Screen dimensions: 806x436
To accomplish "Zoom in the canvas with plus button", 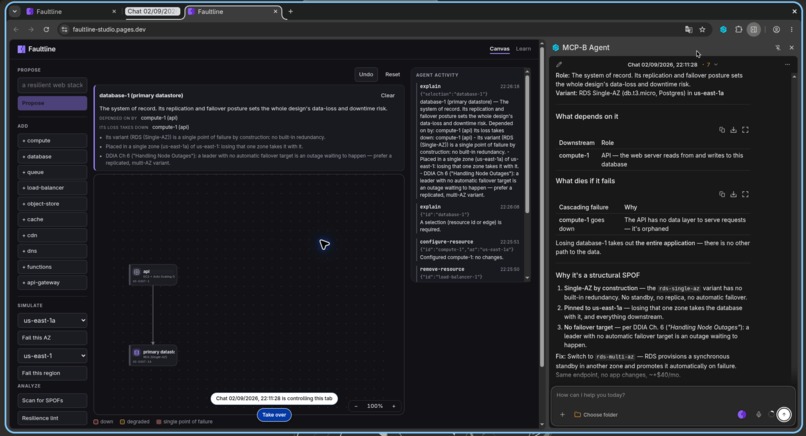I will pyautogui.click(x=394, y=406).
